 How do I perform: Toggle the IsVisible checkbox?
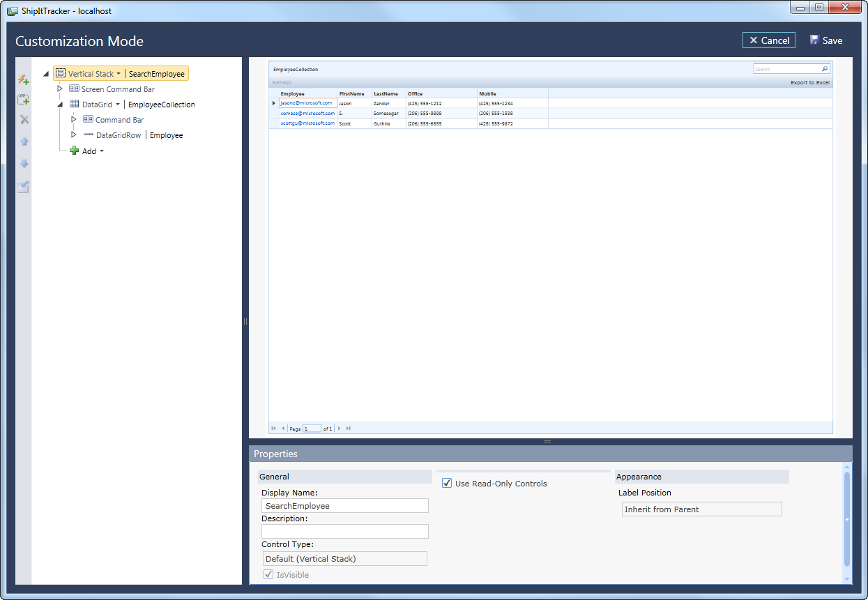268,574
